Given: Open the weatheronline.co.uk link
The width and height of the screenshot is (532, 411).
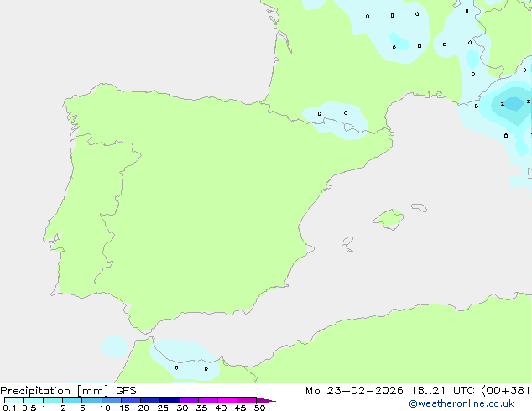Looking at the screenshot, I should 462,403.
